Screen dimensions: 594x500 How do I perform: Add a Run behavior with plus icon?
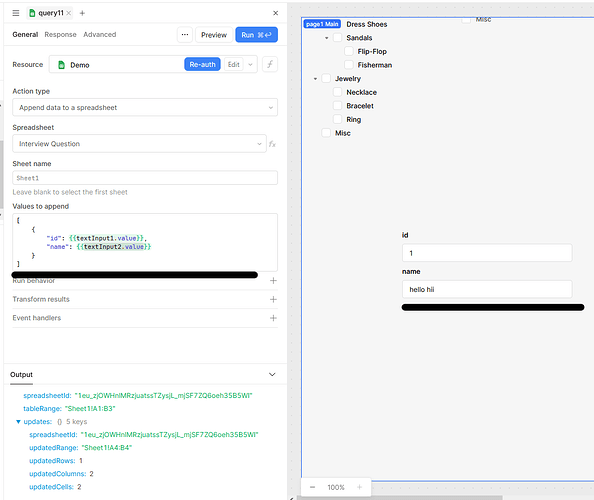(273, 281)
